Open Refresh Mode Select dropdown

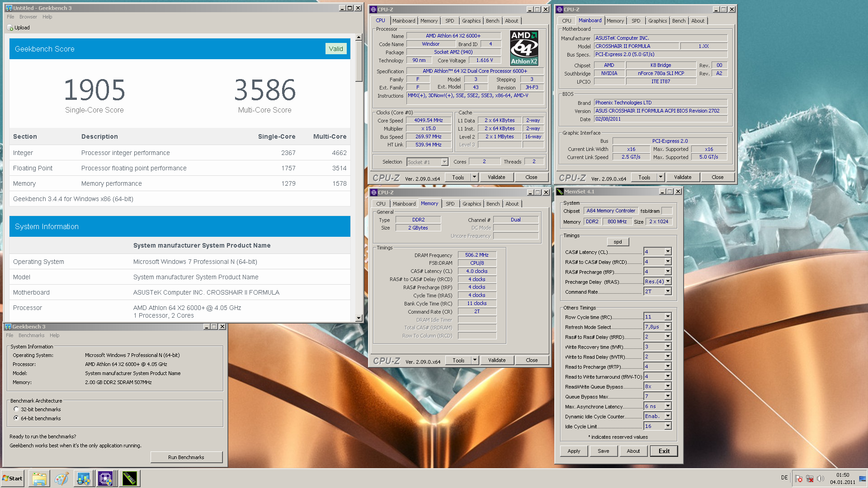668,327
